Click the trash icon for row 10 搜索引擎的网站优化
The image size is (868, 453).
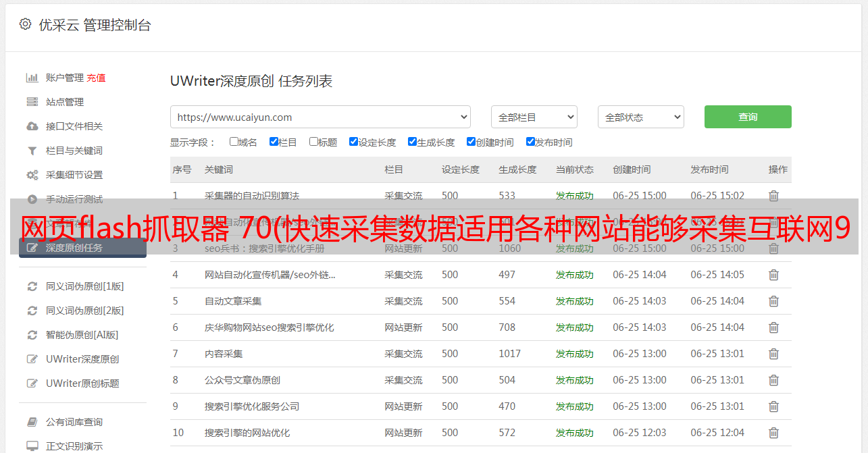(773, 433)
